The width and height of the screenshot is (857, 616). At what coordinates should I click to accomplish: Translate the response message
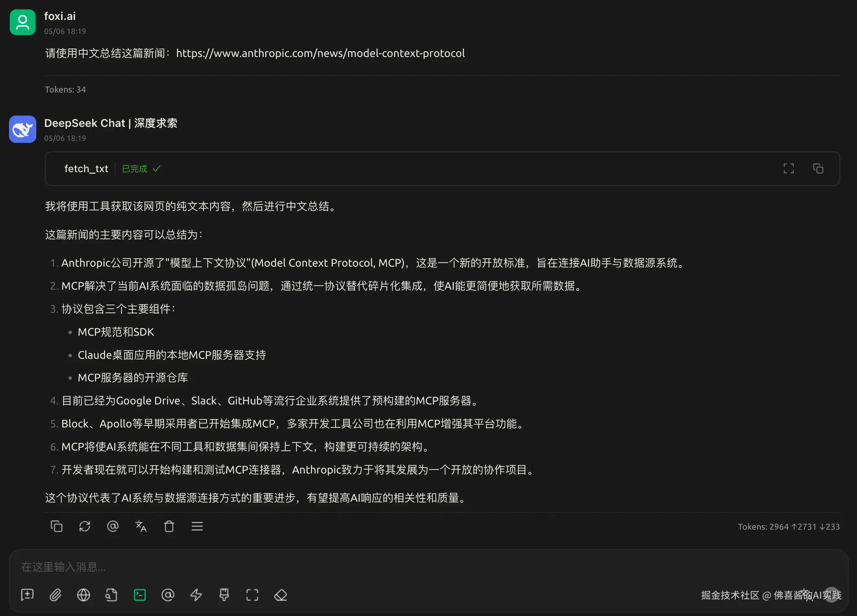141,526
